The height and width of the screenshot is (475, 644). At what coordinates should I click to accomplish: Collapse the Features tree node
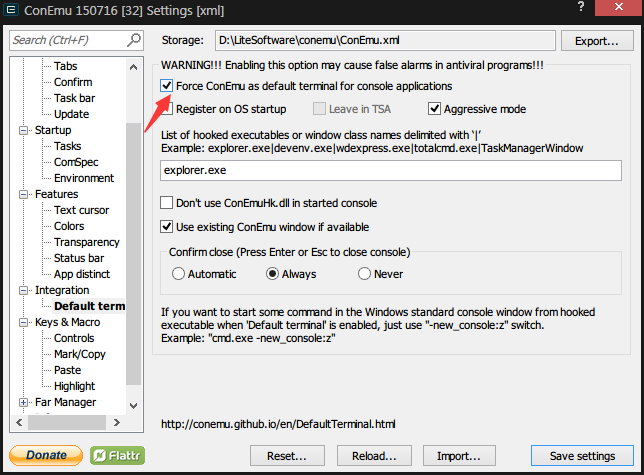pos(23,195)
